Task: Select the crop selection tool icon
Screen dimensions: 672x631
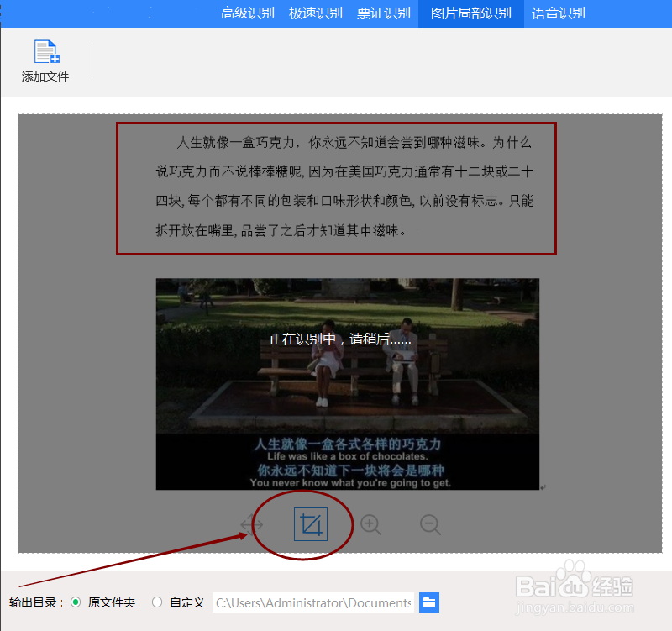Action: [x=311, y=524]
